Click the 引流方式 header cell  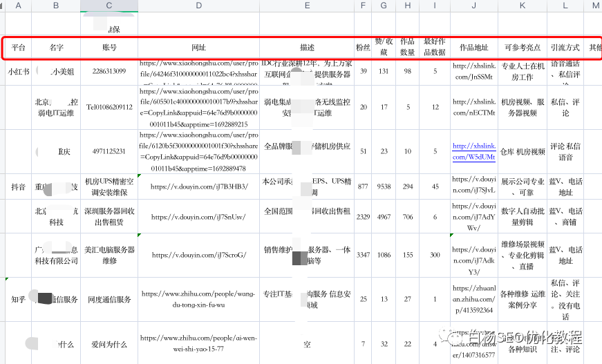click(x=565, y=48)
